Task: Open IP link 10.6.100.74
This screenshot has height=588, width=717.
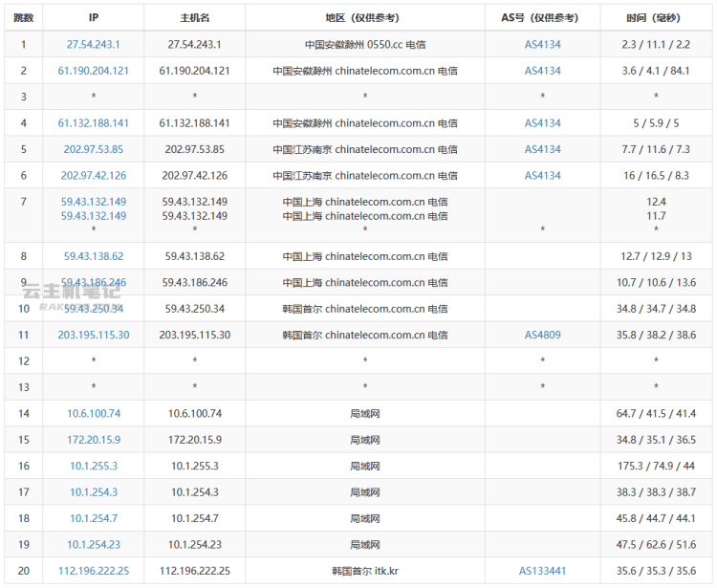Action: [x=94, y=413]
